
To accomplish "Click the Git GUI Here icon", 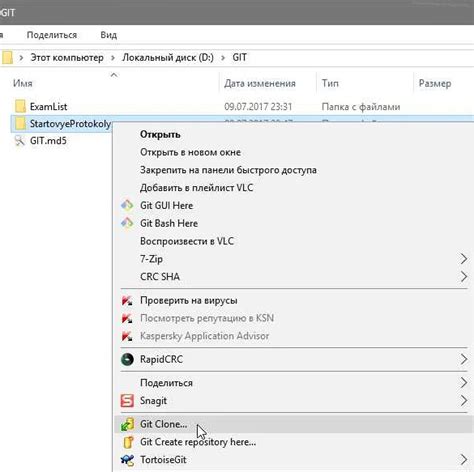I will (x=127, y=205).
